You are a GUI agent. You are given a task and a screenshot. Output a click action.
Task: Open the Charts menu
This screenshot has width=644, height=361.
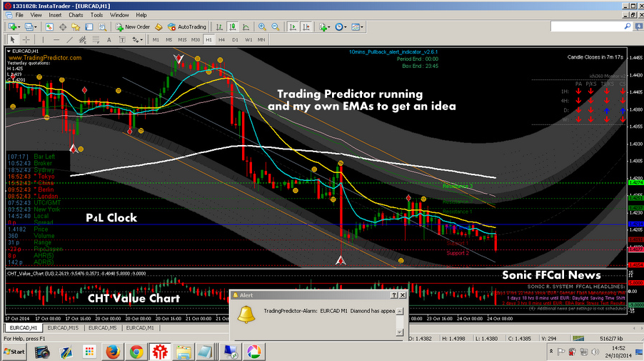pyautogui.click(x=76, y=15)
